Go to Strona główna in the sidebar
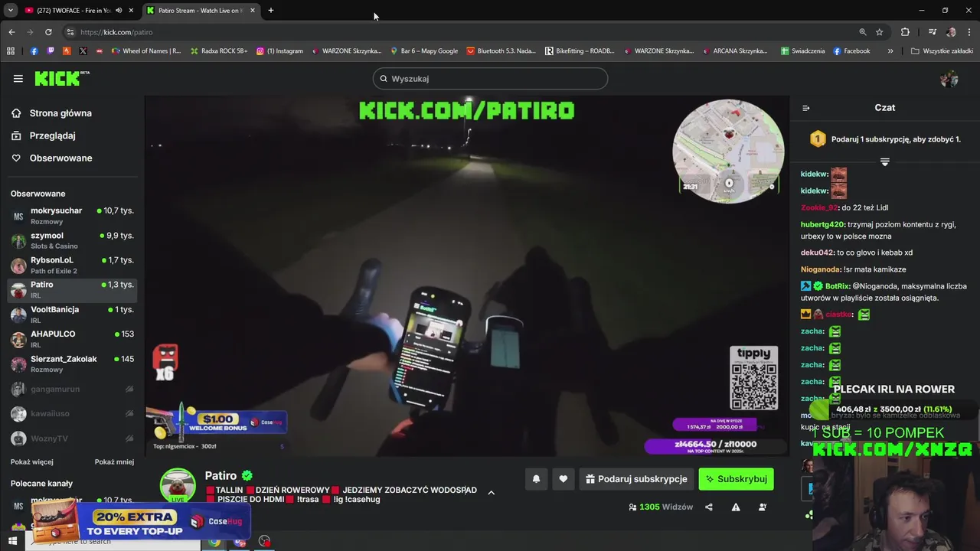This screenshot has width=980, height=551. [60, 113]
